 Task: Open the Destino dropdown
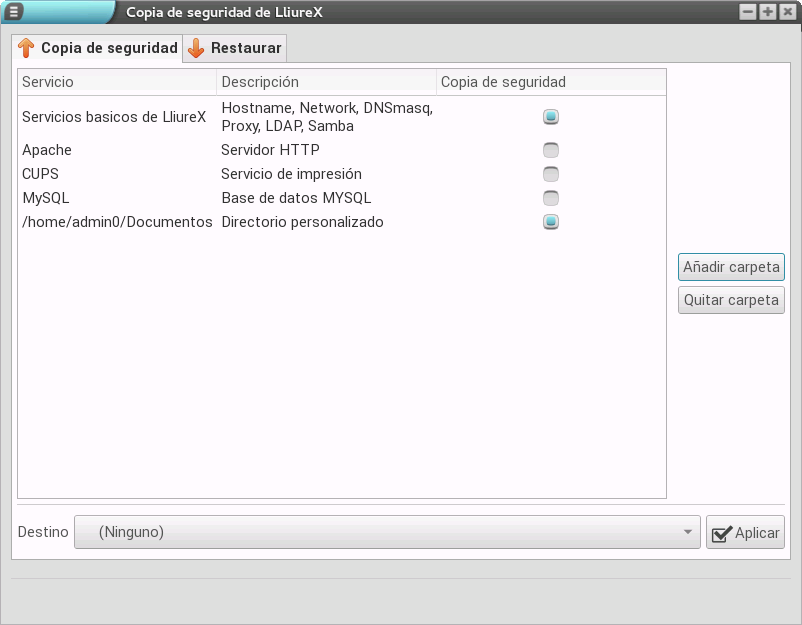pyautogui.click(x=386, y=533)
